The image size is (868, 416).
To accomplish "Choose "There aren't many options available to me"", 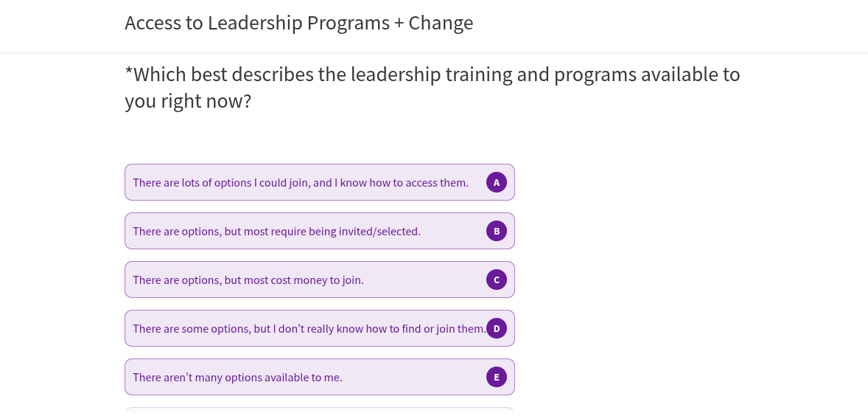I will [x=237, y=378].
